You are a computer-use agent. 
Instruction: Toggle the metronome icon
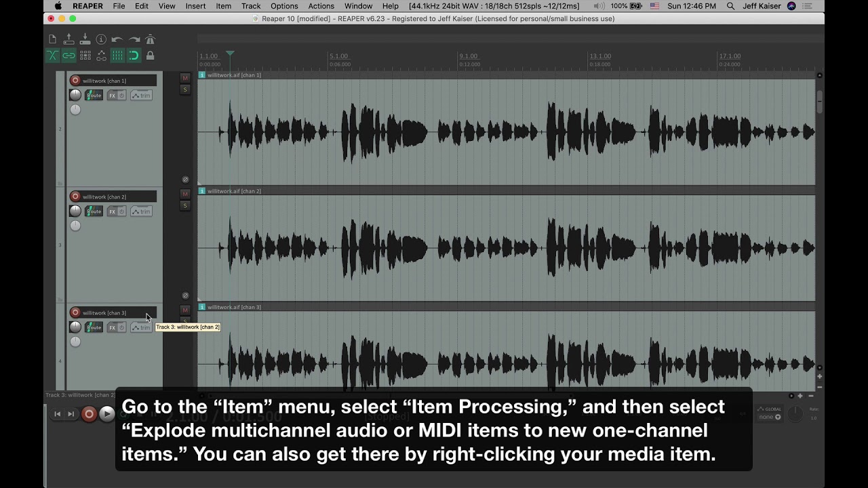point(151,40)
